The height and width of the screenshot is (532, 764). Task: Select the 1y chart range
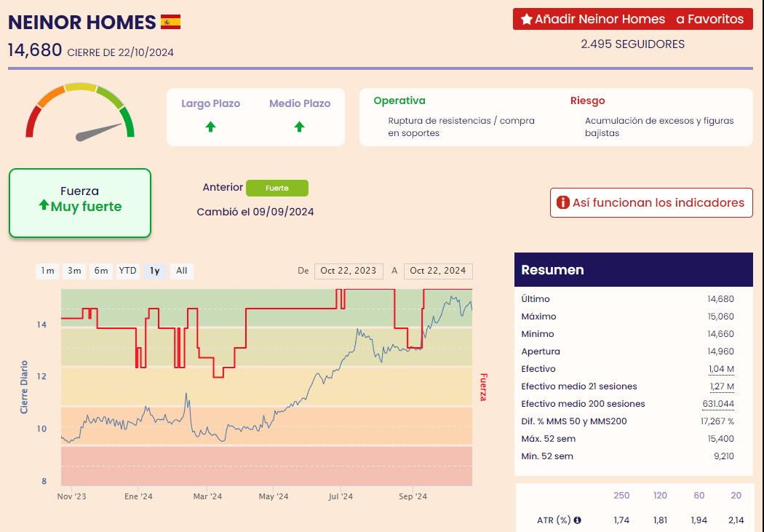(155, 271)
